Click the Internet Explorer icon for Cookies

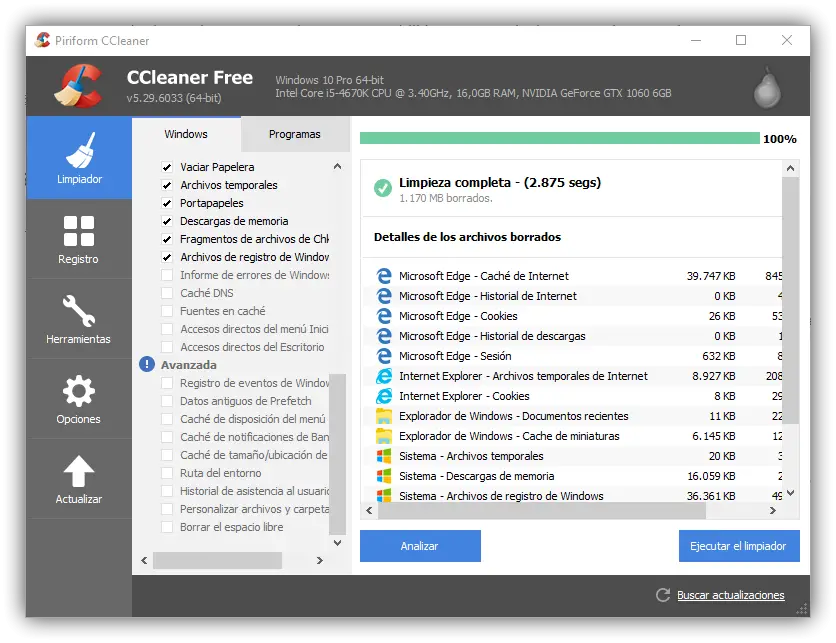[x=384, y=396]
